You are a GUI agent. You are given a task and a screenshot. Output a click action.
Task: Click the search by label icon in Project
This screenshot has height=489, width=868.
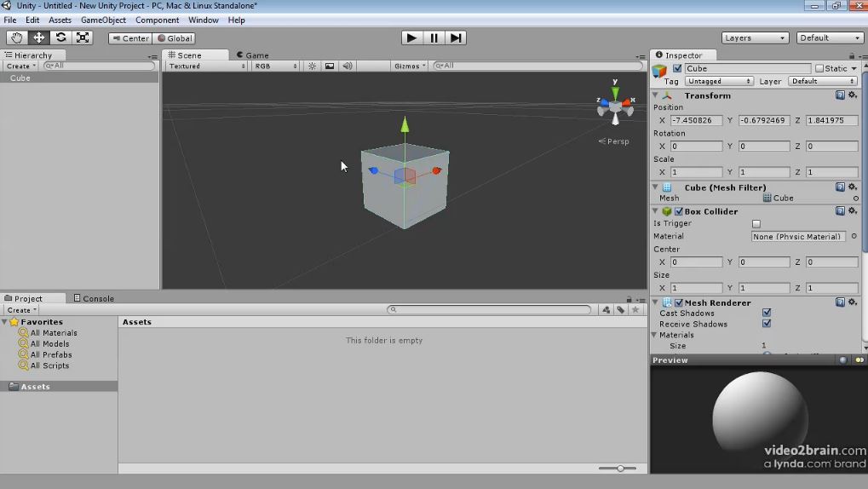pyautogui.click(x=621, y=309)
